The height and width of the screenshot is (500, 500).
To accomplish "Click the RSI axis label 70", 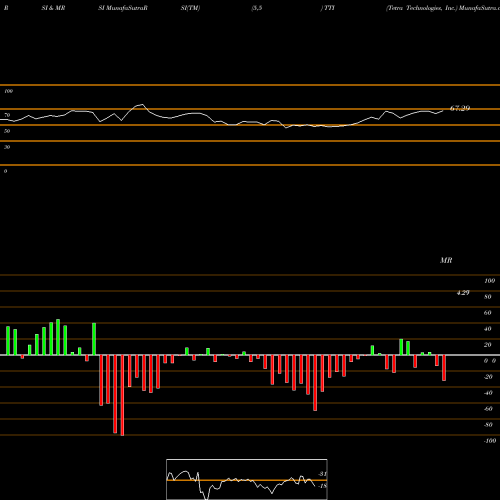I will click(x=7, y=115).
